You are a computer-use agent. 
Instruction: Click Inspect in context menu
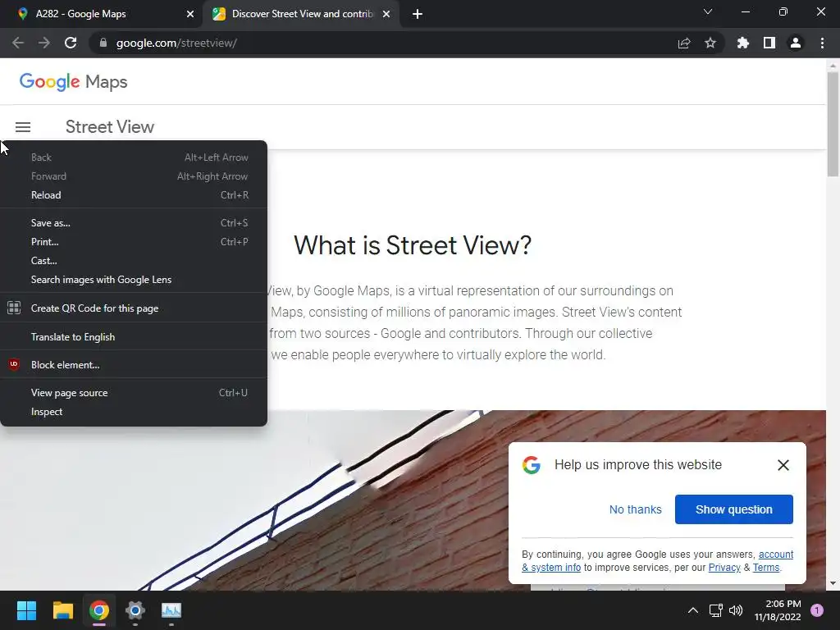tap(134, 412)
